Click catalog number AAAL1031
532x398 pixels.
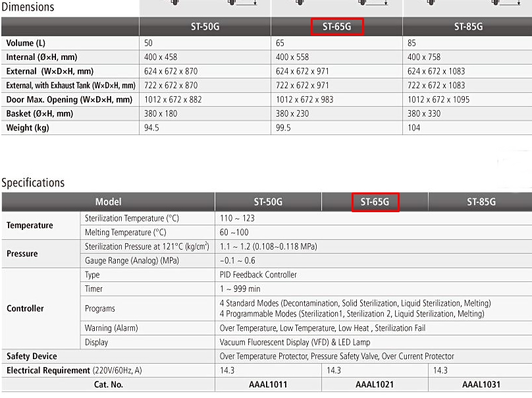[481, 384]
